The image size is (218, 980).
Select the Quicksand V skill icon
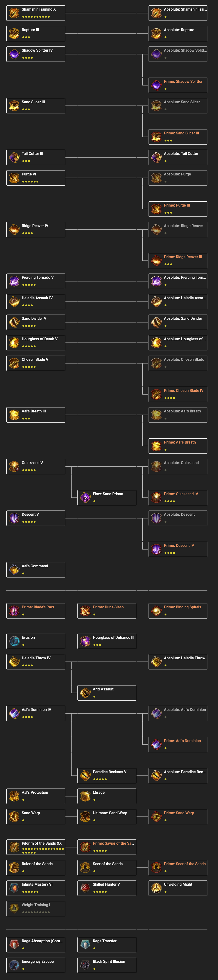tap(12, 466)
